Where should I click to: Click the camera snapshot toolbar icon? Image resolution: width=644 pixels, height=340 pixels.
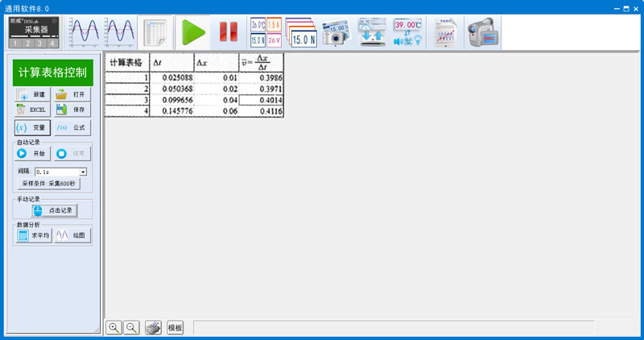click(336, 32)
